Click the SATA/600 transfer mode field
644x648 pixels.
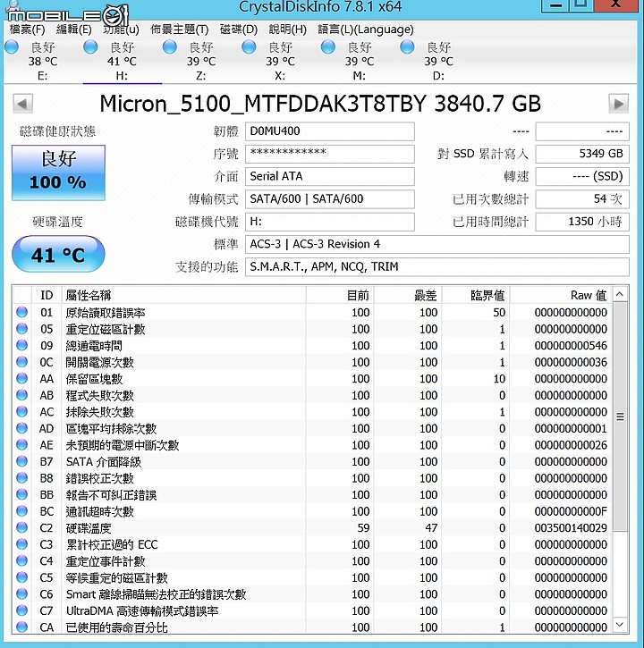[330, 199]
